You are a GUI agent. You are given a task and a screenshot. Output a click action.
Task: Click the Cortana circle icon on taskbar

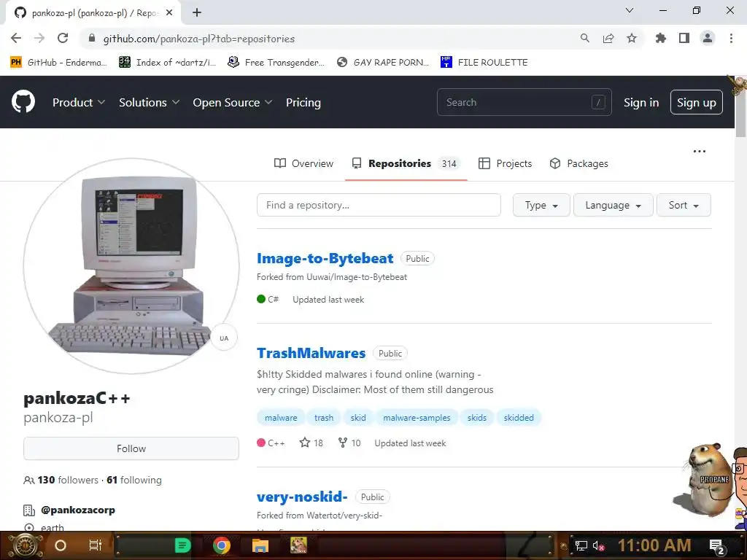coord(61,545)
